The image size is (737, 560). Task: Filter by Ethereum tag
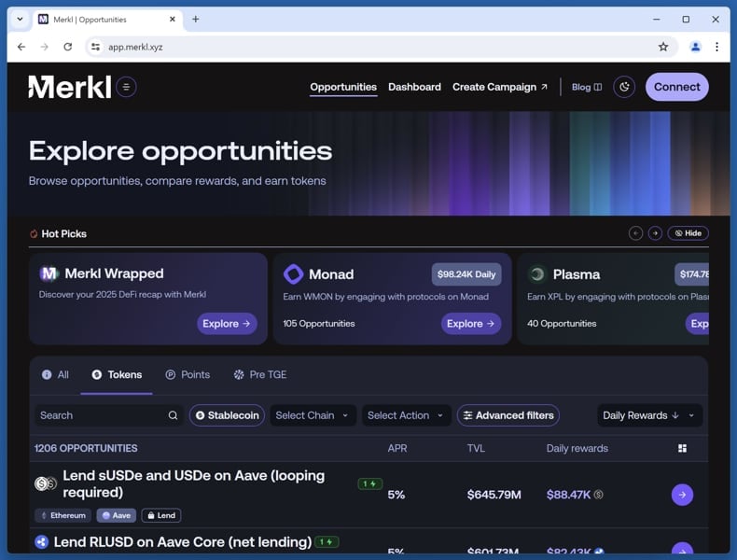pyautogui.click(x=63, y=515)
